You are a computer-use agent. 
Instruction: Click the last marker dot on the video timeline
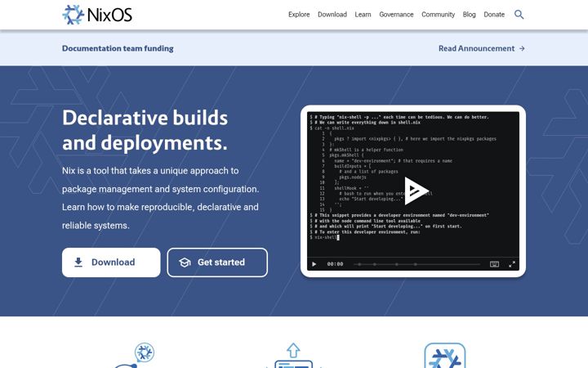(415, 264)
